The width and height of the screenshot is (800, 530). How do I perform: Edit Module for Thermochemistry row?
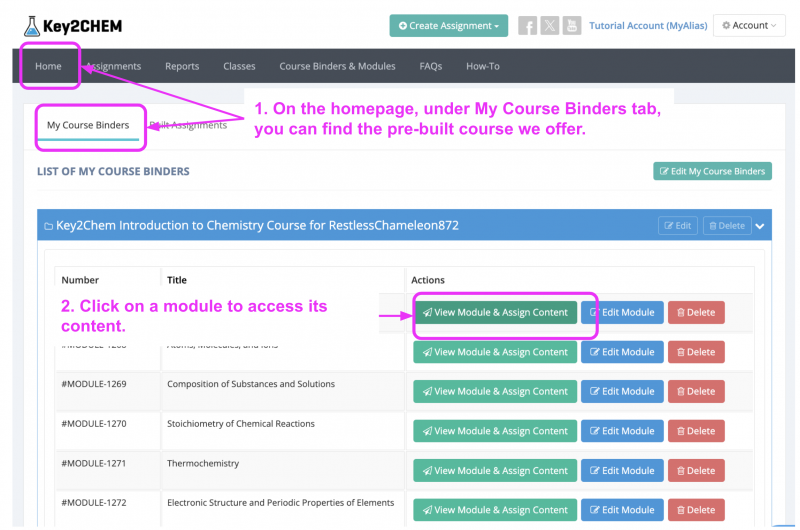pyautogui.click(x=621, y=470)
